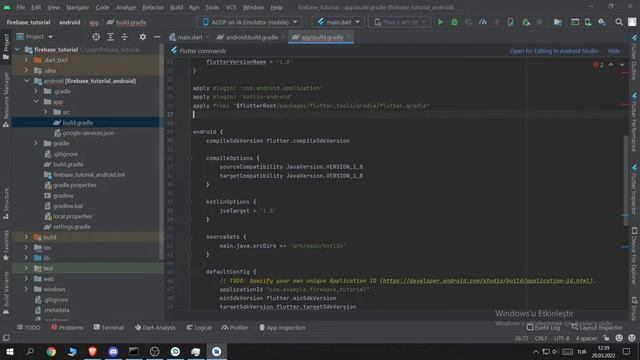The height and width of the screenshot is (360, 640).
Task: Collapse all items in the Project panel
Action: 124,37
